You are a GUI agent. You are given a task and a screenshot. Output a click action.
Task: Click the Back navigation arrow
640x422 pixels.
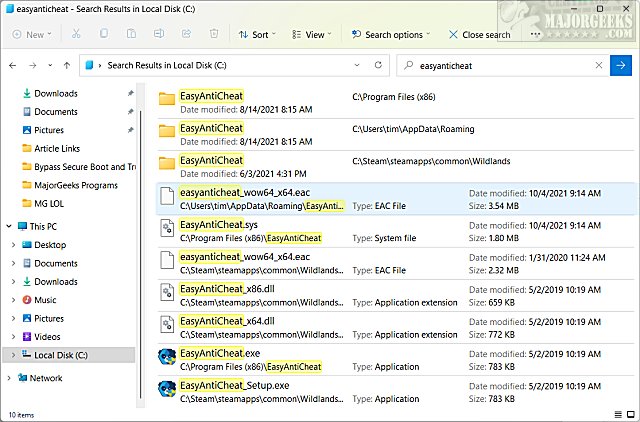pos(13,66)
